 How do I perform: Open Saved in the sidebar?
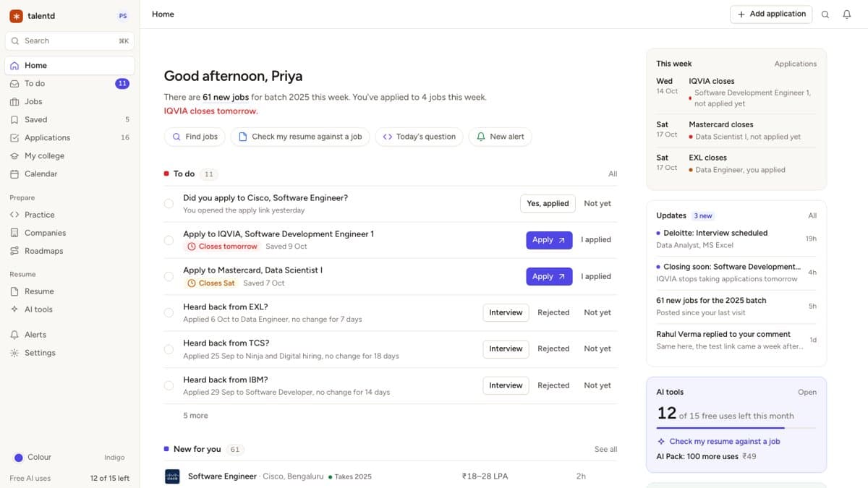point(69,119)
